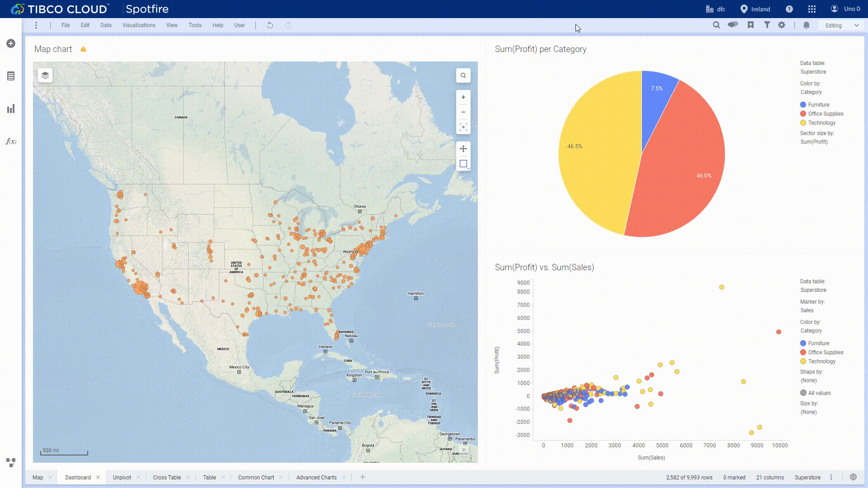
Task: Open the Tools menu
Action: [x=194, y=25]
